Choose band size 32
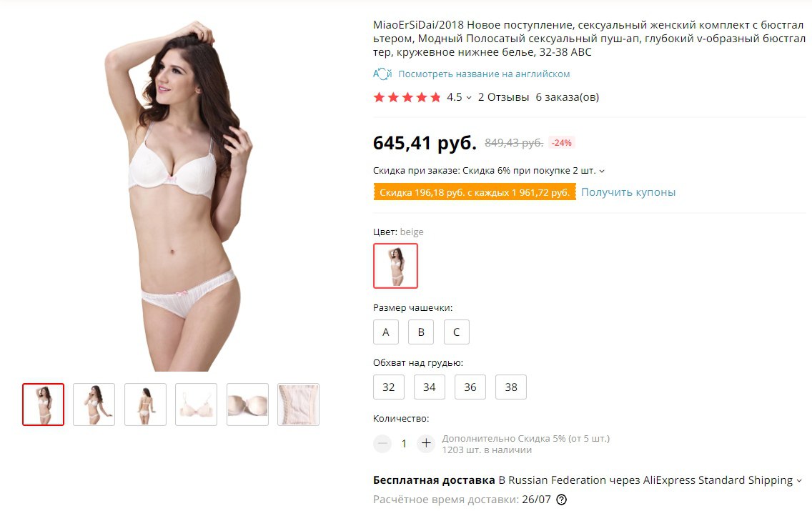812x511 pixels. (x=388, y=387)
